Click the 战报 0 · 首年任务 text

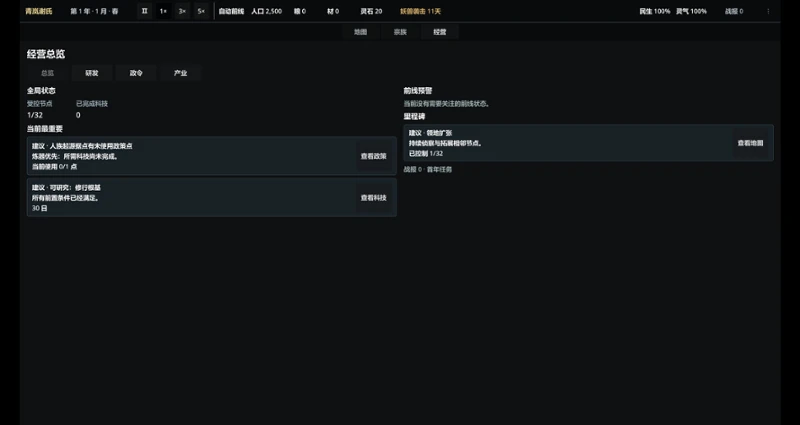point(428,169)
